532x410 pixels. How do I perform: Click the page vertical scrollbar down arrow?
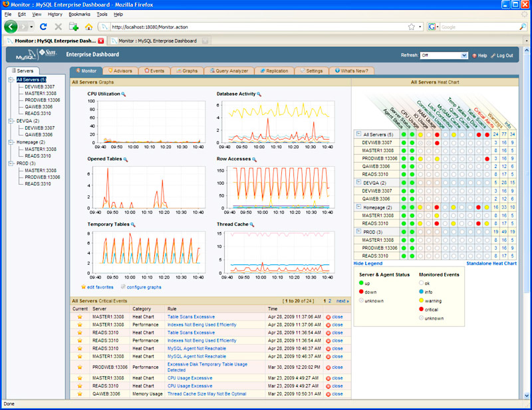pyautogui.click(x=527, y=395)
